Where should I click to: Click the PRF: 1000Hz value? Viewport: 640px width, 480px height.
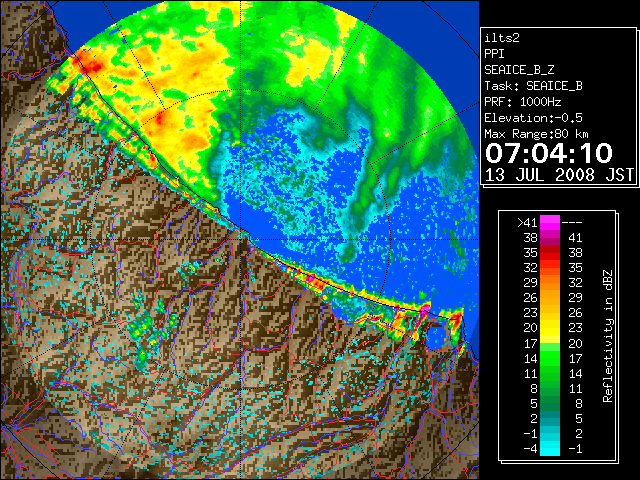coord(522,102)
